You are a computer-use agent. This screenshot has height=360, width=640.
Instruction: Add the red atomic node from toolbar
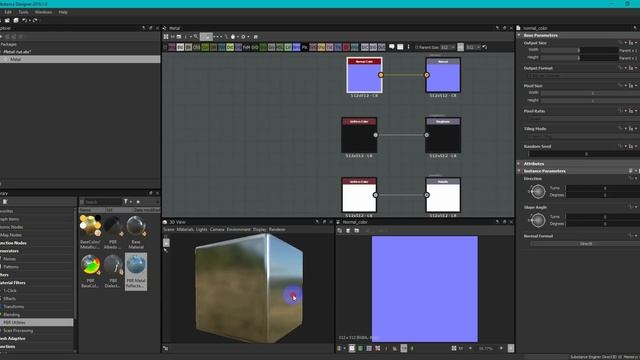pyautogui.click(x=346, y=47)
